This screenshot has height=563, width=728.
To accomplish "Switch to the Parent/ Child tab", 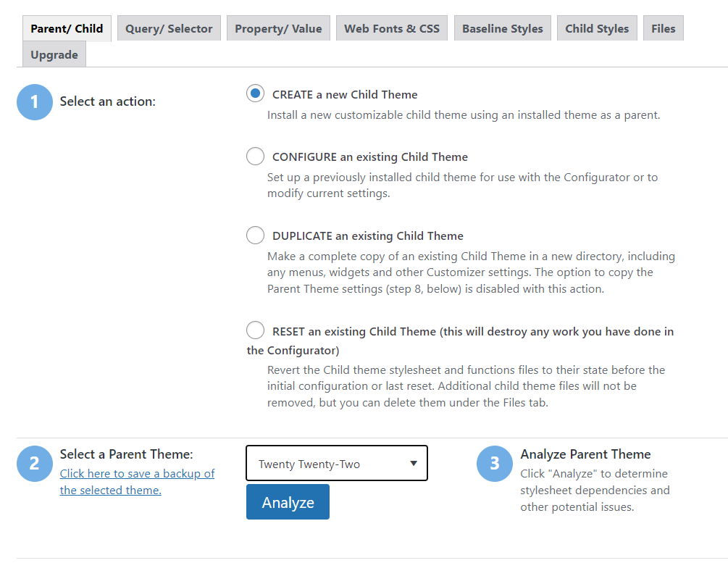I will click(67, 29).
